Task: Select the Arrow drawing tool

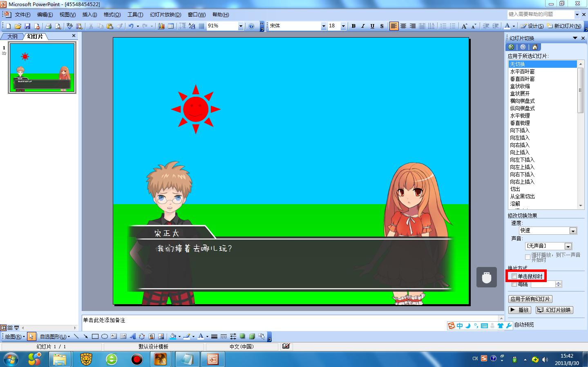Action: point(85,336)
